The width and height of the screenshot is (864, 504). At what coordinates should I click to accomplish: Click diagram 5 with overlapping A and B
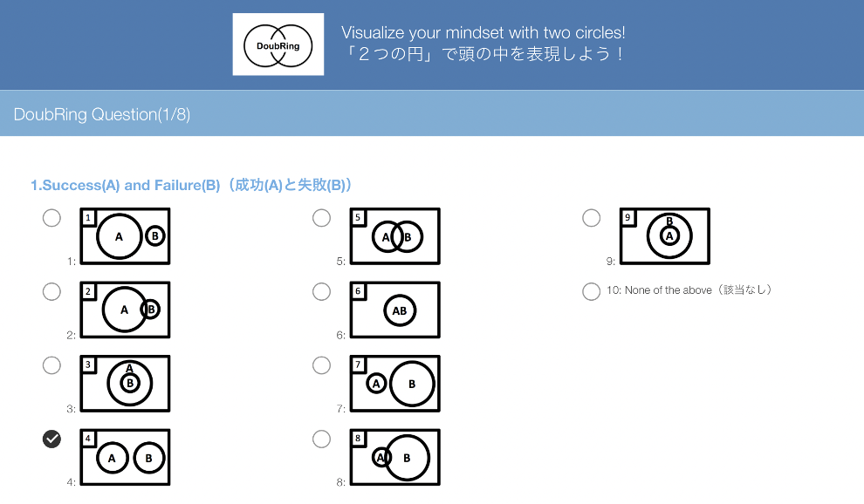(x=395, y=236)
